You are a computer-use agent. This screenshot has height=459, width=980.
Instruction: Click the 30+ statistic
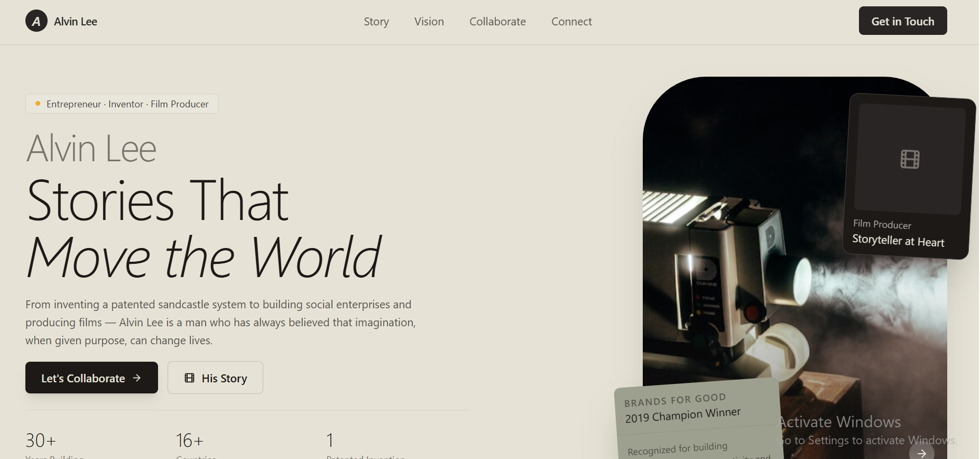coord(41,440)
